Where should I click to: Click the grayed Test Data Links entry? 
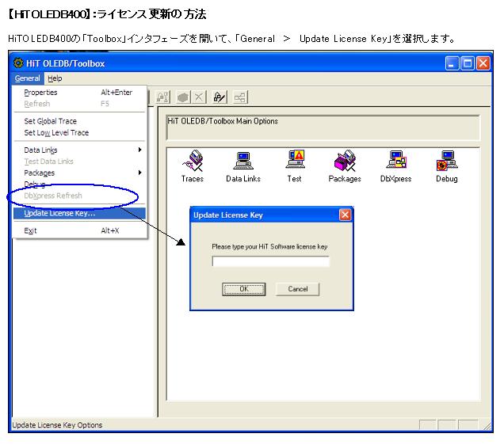click(x=79, y=162)
